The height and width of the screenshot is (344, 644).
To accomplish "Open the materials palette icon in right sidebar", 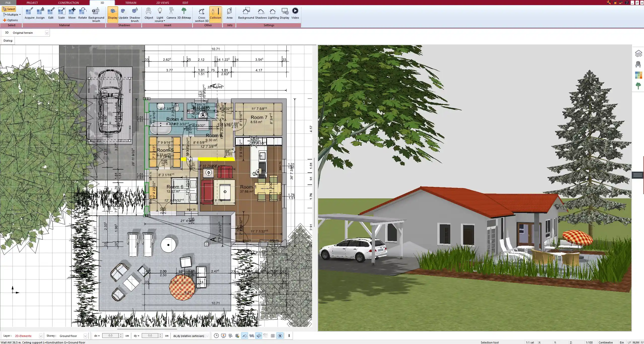I will click(x=638, y=75).
